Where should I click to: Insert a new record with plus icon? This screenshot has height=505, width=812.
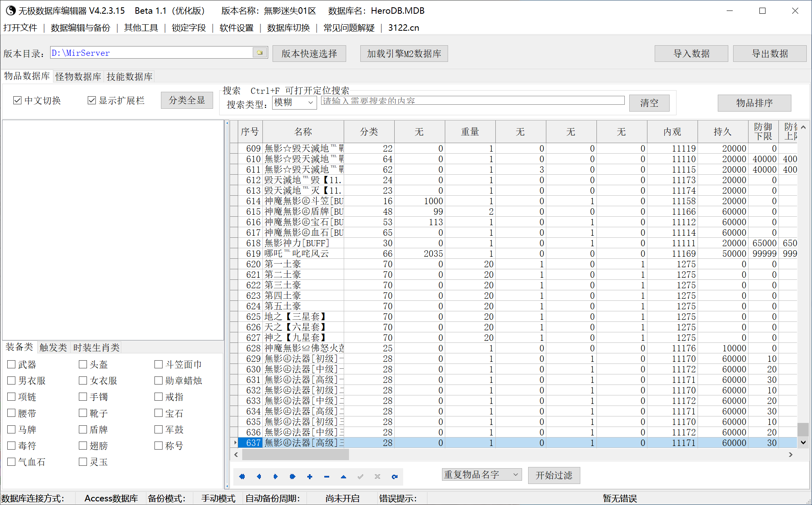point(310,477)
